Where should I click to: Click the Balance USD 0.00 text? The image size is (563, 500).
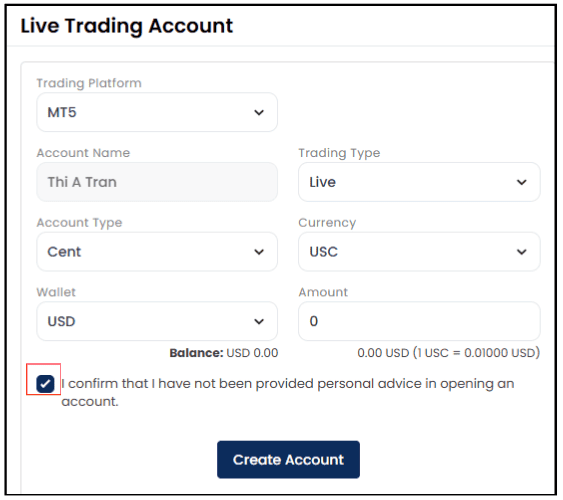224,353
